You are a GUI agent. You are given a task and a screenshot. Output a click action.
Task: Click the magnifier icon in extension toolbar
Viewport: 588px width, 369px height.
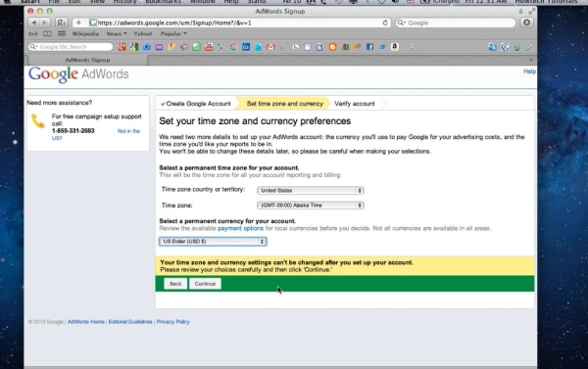[413, 47]
